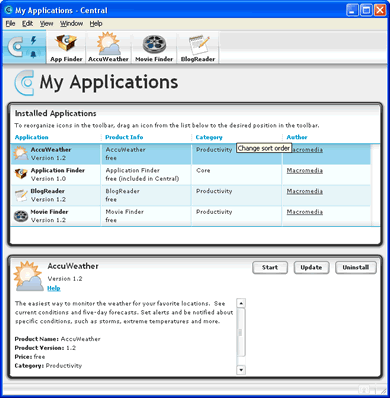Open App Finder from the toolbar
The image size is (390, 398).
pos(66,47)
